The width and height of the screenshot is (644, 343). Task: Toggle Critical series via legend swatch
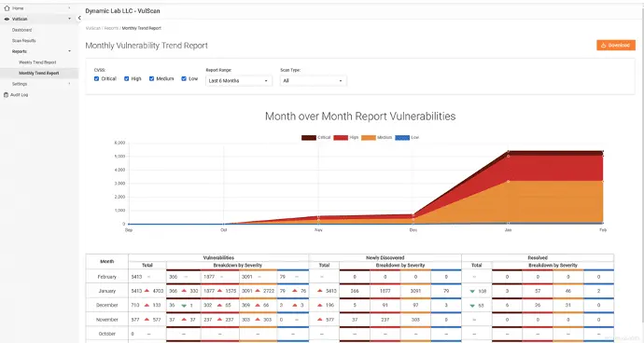coord(308,138)
